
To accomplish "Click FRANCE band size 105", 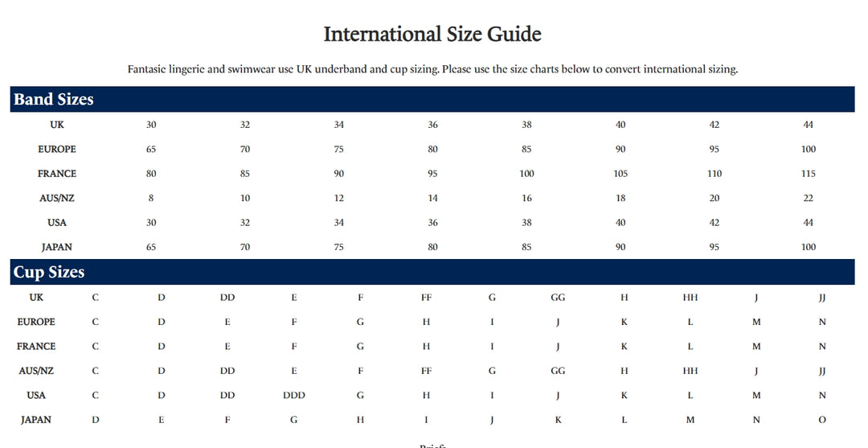I will 620,174.
